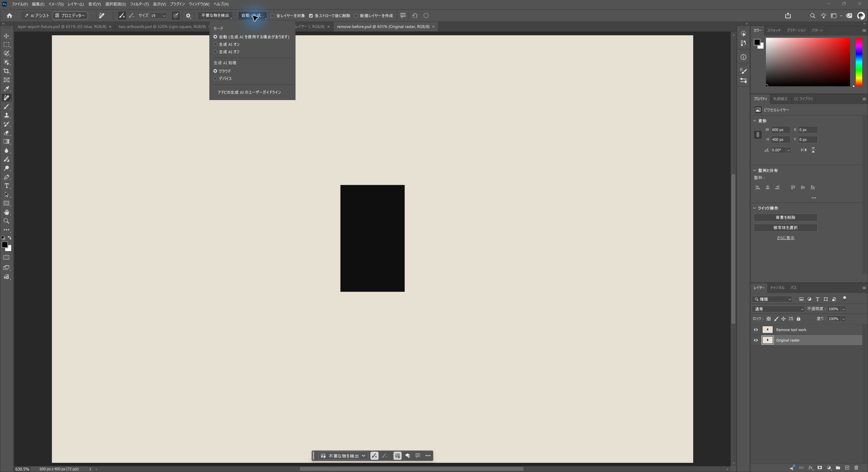Collapse the クイック操作 section
The height and width of the screenshot is (472, 868).
point(754,208)
